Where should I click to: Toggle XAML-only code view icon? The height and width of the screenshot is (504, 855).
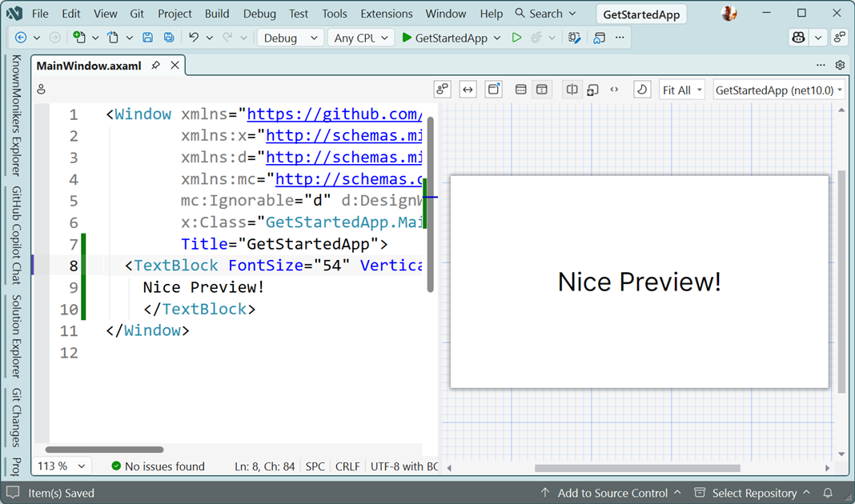pyautogui.click(x=614, y=90)
